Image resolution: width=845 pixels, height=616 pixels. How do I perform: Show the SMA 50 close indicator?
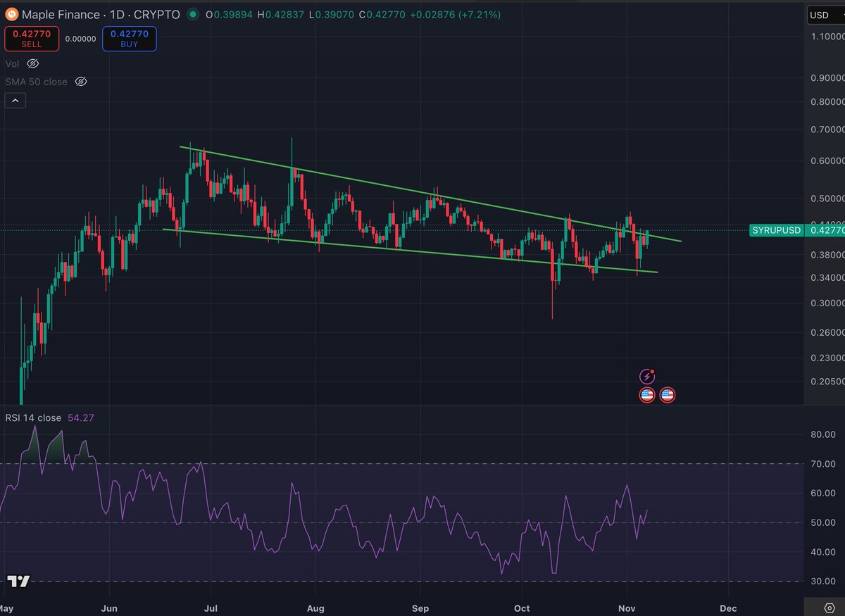click(80, 82)
